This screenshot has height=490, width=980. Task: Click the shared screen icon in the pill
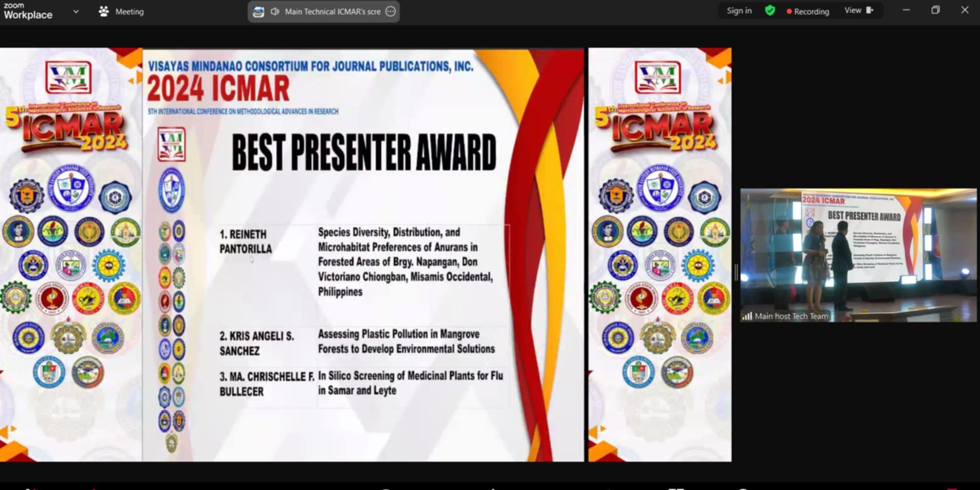pyautogui.click(x=258, y=11)
